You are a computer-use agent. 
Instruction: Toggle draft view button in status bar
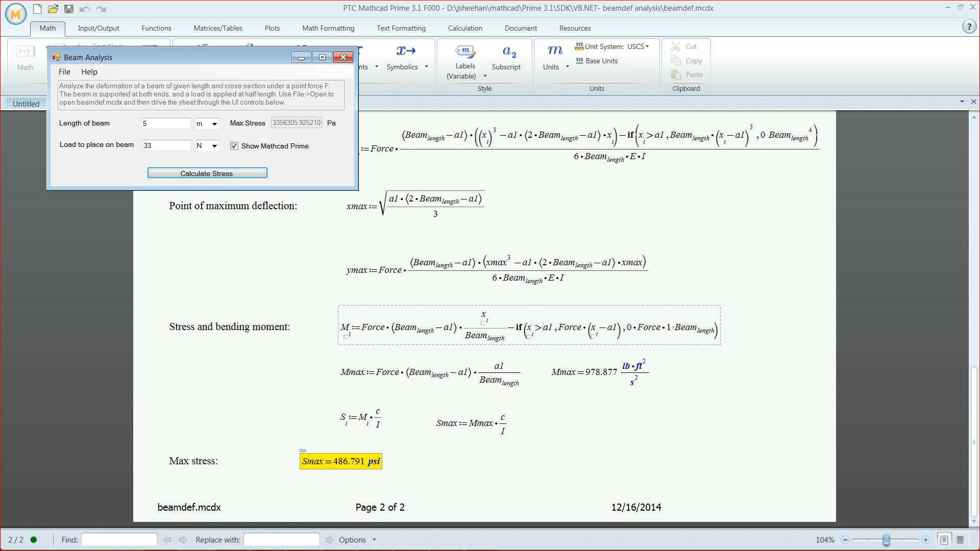click(x=960, y=539)
